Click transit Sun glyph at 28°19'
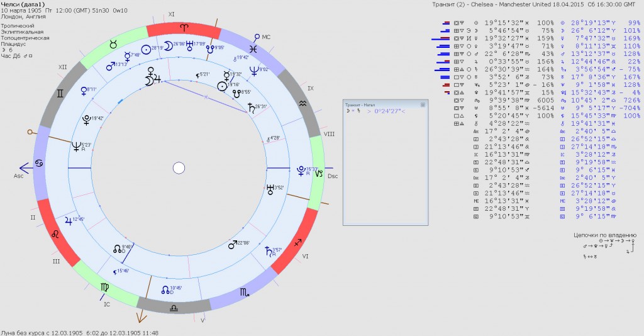 tap(146, 49)
